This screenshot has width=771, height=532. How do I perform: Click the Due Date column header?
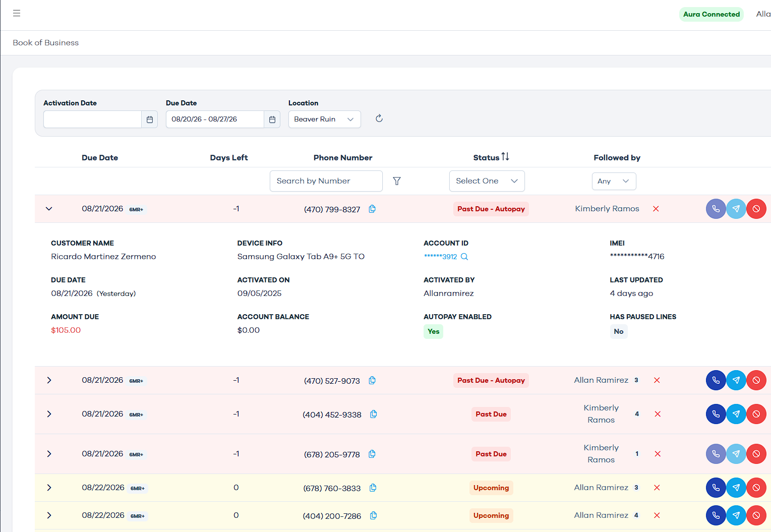coord(100,158)
